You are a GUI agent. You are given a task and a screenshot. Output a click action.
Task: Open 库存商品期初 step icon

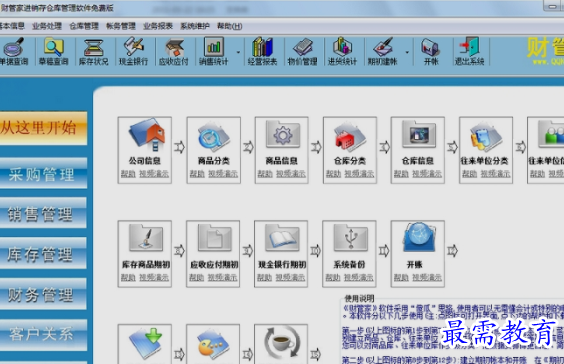click(x=146, y=238)
